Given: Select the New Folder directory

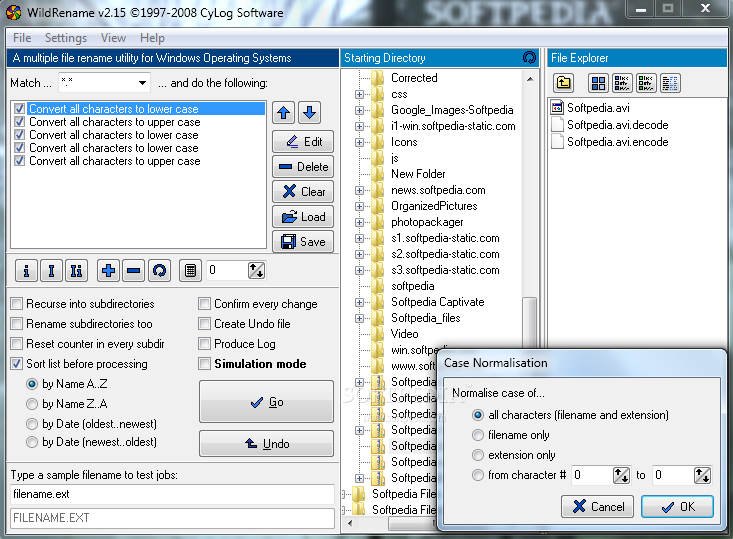Looking at the screenshot, I should [418, 174].
